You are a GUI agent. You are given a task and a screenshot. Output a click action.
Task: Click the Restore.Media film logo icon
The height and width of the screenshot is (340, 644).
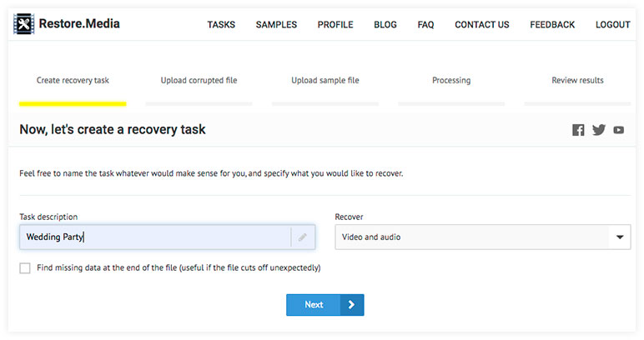(24, 24)
